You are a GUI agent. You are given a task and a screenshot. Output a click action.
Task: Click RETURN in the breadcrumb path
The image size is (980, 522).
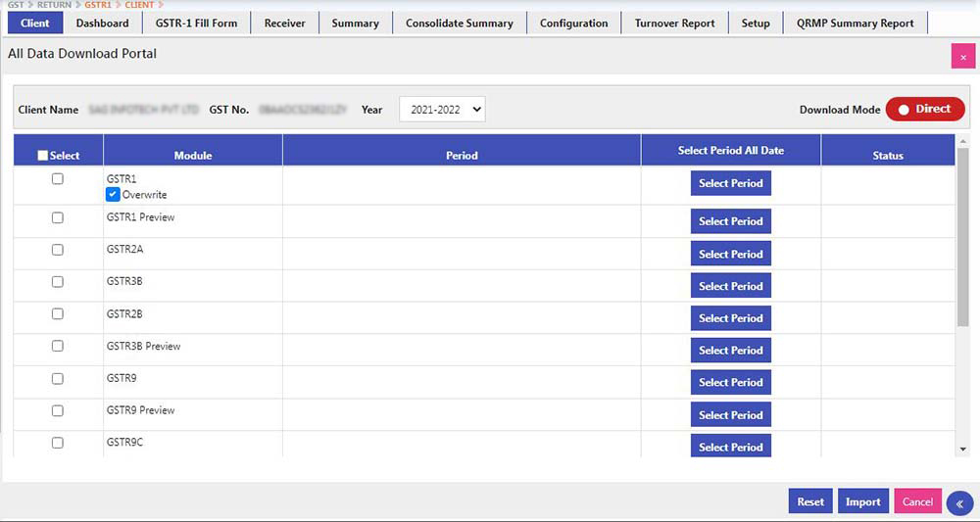point(53,5)
